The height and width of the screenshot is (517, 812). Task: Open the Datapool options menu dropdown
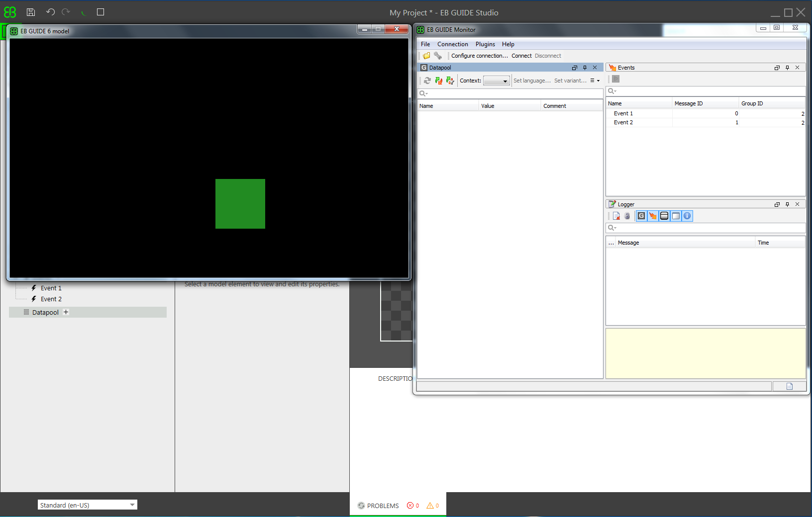[x=595, y=81]
